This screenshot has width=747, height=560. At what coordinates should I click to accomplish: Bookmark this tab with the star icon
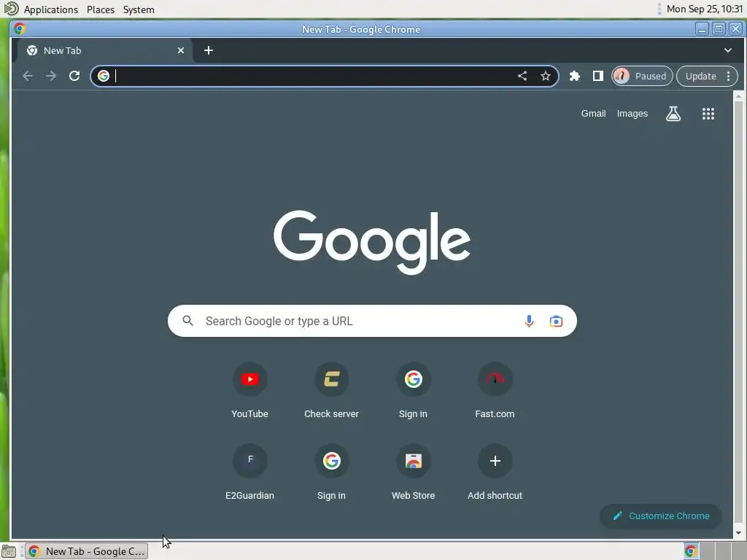546,76
